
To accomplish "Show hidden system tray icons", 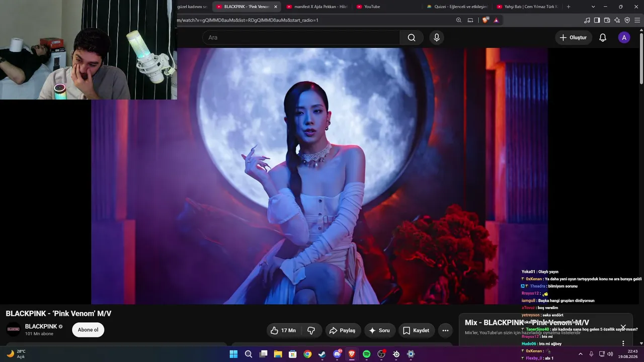I will [581, 354].
